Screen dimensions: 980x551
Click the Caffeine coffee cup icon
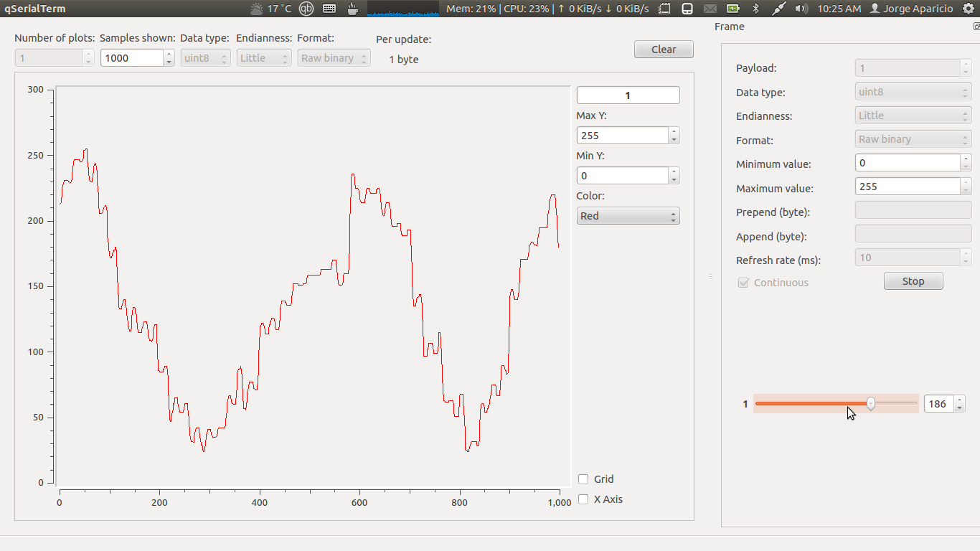(352, 9)
